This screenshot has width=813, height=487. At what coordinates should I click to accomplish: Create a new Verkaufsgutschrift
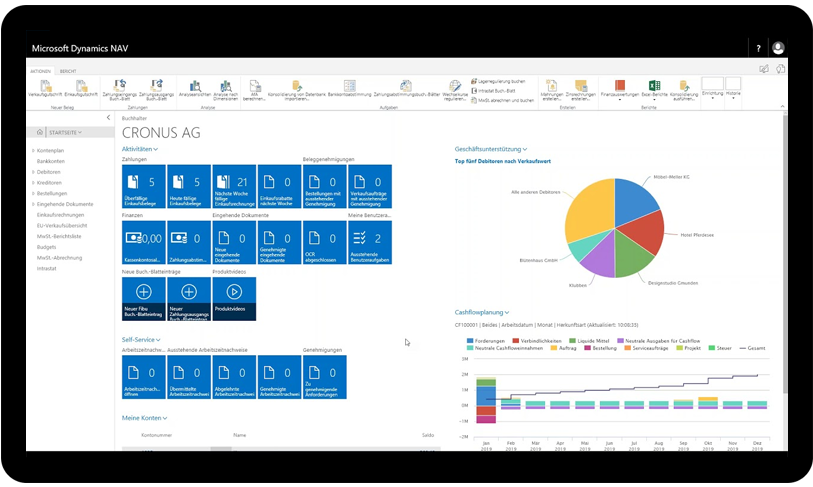[x=46, y=89]
